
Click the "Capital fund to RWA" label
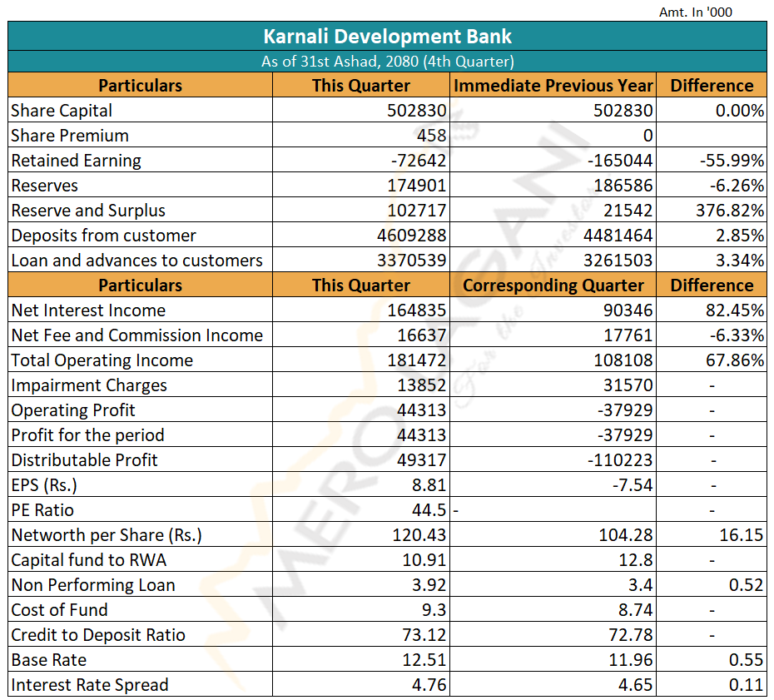[89, 560]
